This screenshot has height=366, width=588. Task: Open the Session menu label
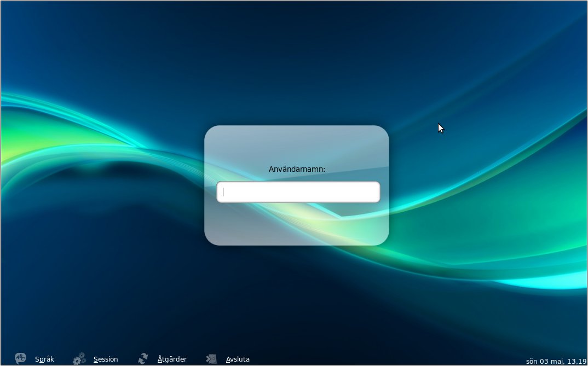pyautogui.click(x=106, y=359)
